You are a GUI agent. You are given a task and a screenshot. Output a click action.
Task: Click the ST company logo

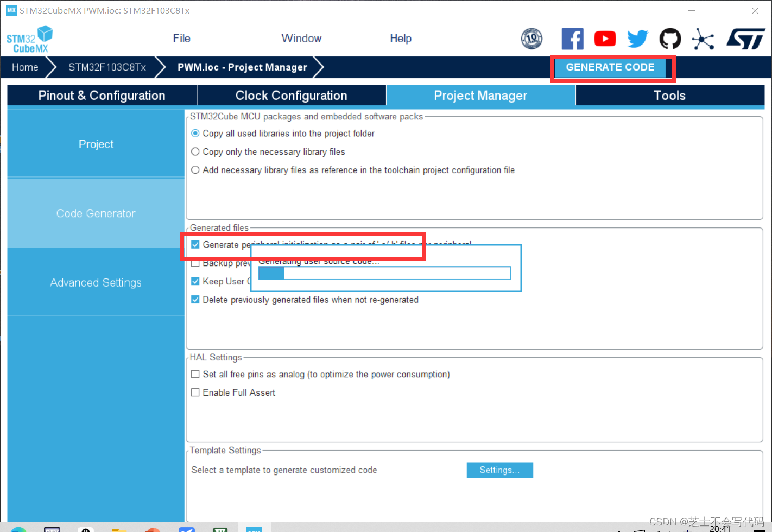746,39
